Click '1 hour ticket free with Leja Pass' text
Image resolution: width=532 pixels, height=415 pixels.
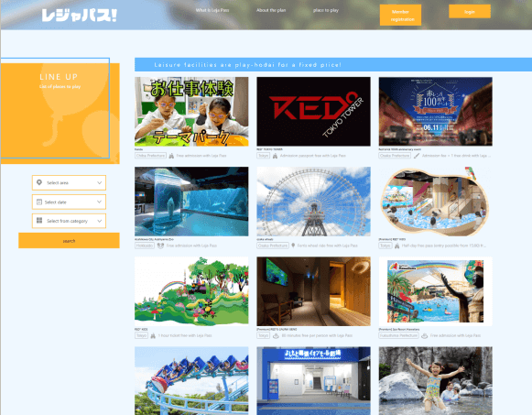click(x=185, y=335)
